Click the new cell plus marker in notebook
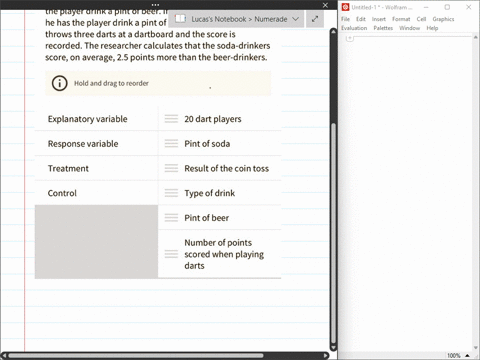The width and height of the screenshot is (480, 360). tap(349, 38)
